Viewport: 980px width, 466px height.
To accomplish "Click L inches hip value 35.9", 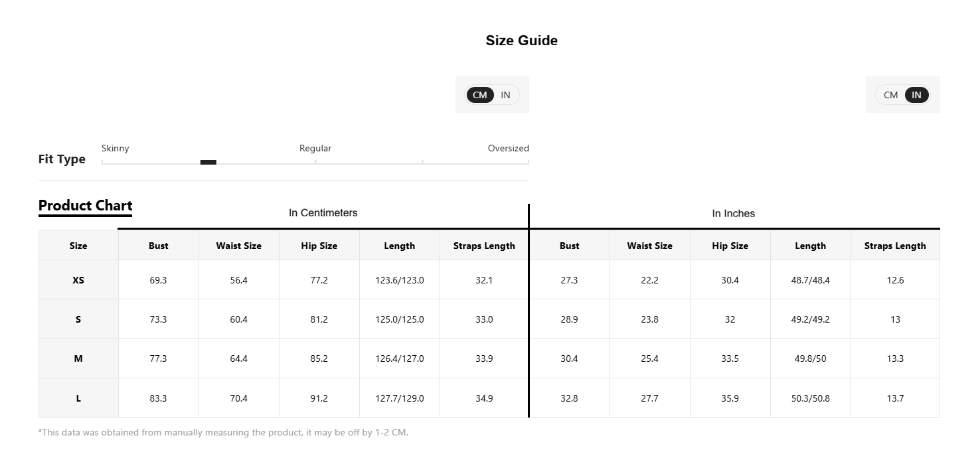I will [x=730, y=398].
